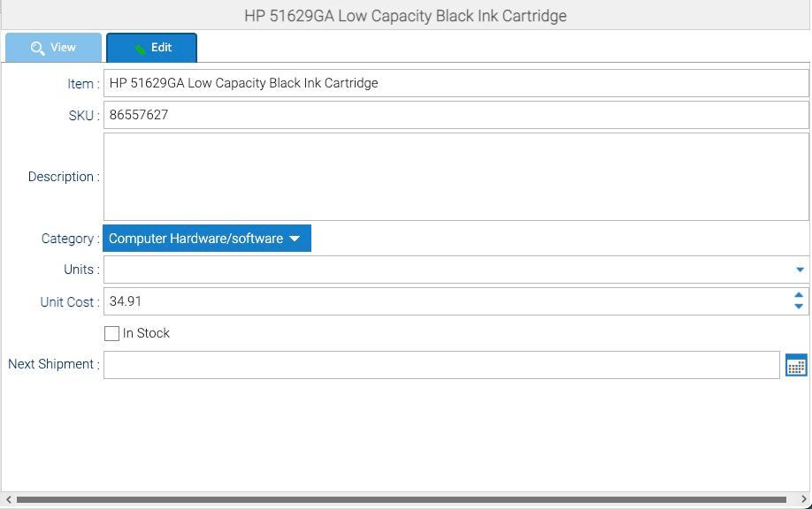
Task: Open the Units dropdown arrow
Action: 800,270
